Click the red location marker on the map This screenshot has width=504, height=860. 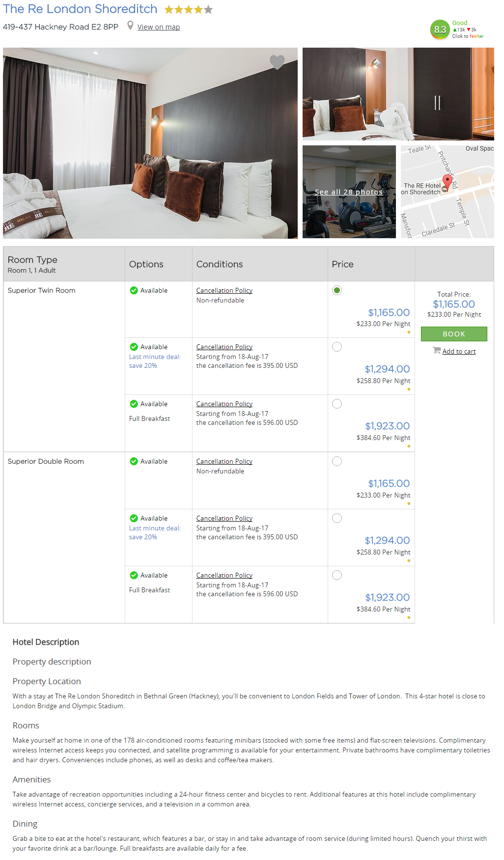pyautogui.click(x=447, y=183)
